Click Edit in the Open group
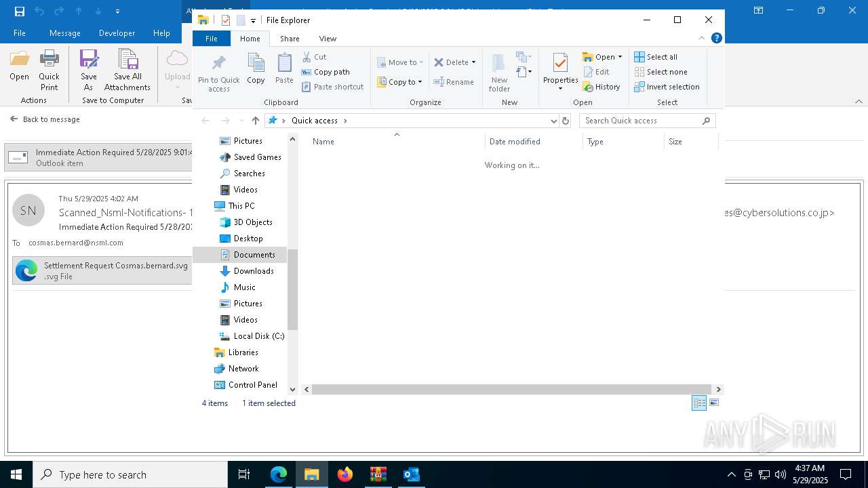 (x=595, y=72)
